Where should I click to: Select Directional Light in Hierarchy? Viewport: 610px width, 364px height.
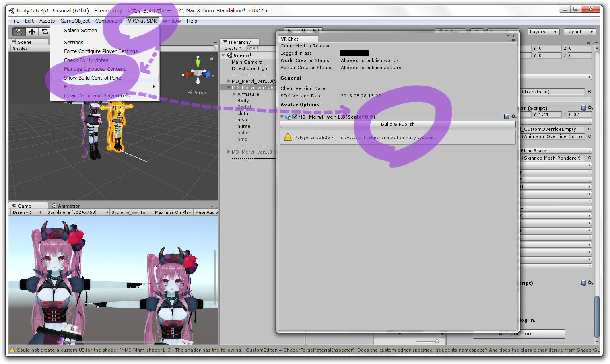[250, 68]
